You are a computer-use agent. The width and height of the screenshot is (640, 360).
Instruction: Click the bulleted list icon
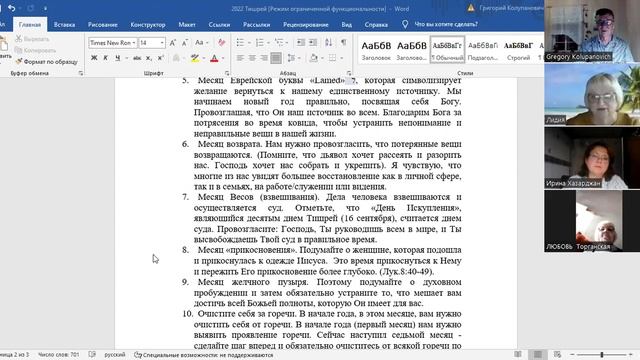[240, 42]
